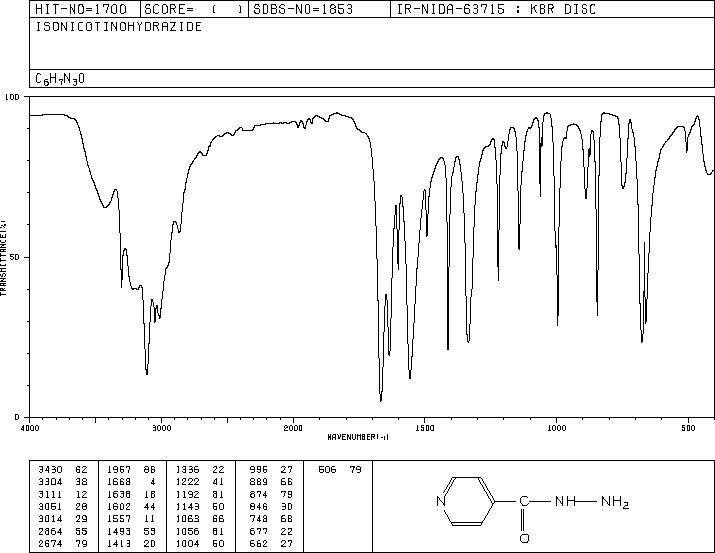Click the 0 label on transmittance axis
The height and width of the screenshot is (553, 715).
tap(17, 417)
